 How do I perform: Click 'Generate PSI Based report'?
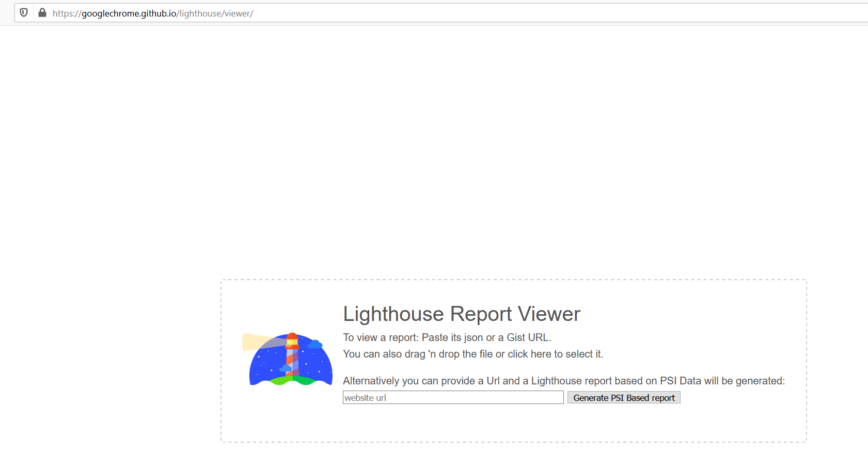pos(624,397)
